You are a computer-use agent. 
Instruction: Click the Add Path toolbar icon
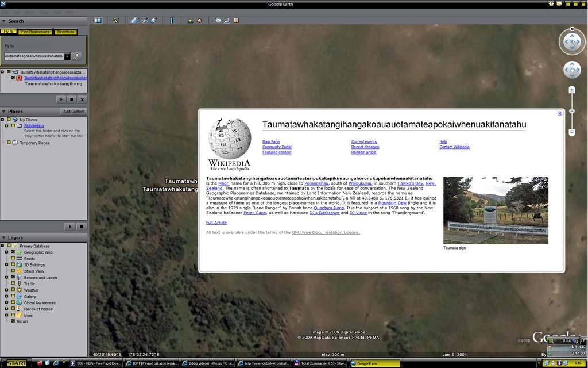click(x=144, y=21)
